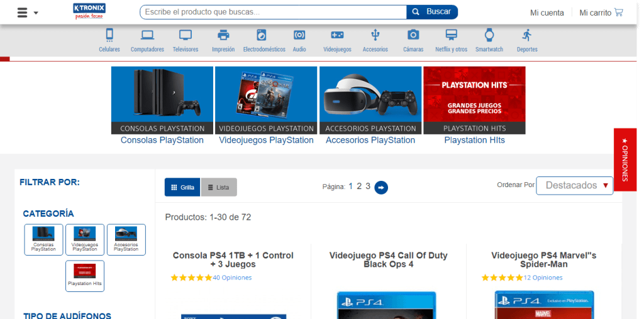The height and width of the screenshot is (319, 644).
Task: Open Playstation Hits red banner image
Action: (474, 100)
